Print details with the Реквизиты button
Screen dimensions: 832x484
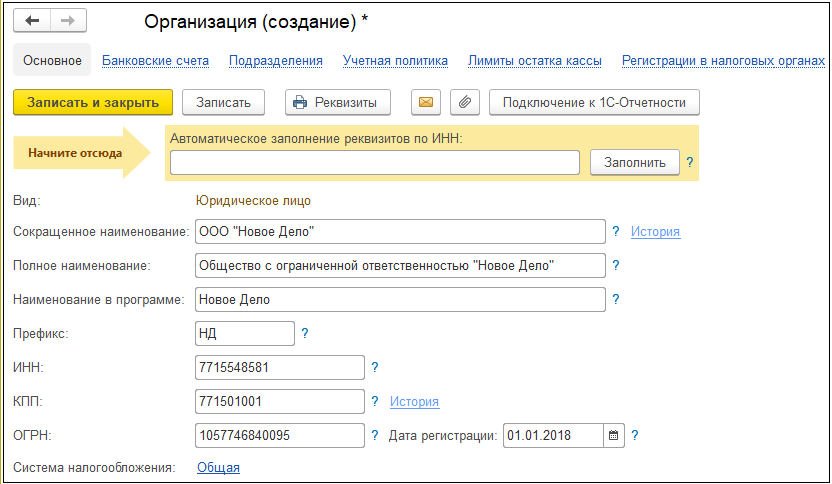pos(338,102)
